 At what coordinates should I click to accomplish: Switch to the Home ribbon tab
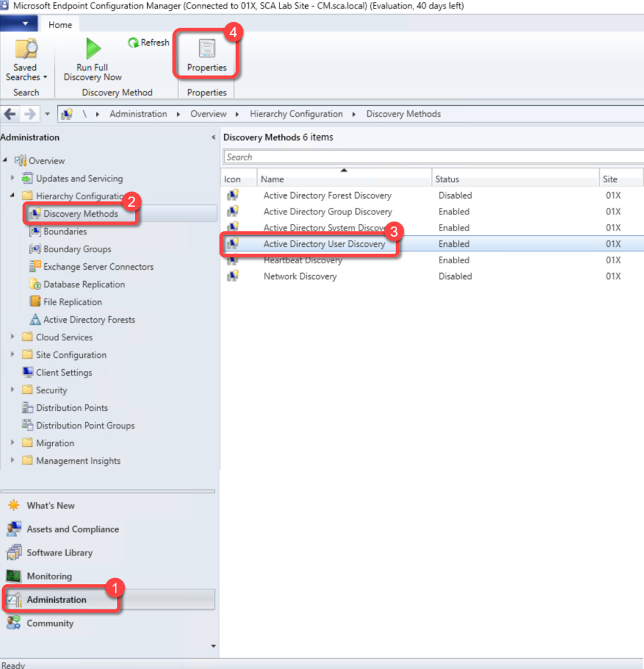coord(60,25)
